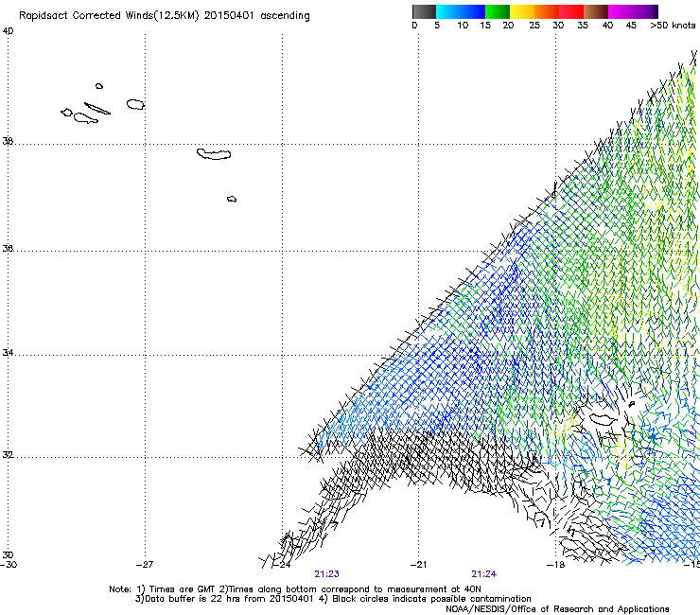The height and width of the screenshot is (615, 700).
Task: Click the long thin island outline in Azores group
Action: click(x=97, y=109)
